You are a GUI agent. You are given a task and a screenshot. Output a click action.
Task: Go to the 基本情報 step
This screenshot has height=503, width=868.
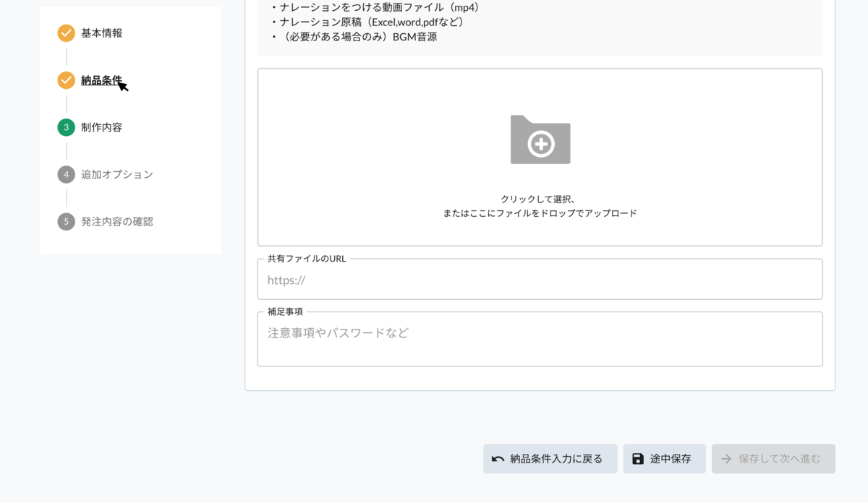point(101,33)
